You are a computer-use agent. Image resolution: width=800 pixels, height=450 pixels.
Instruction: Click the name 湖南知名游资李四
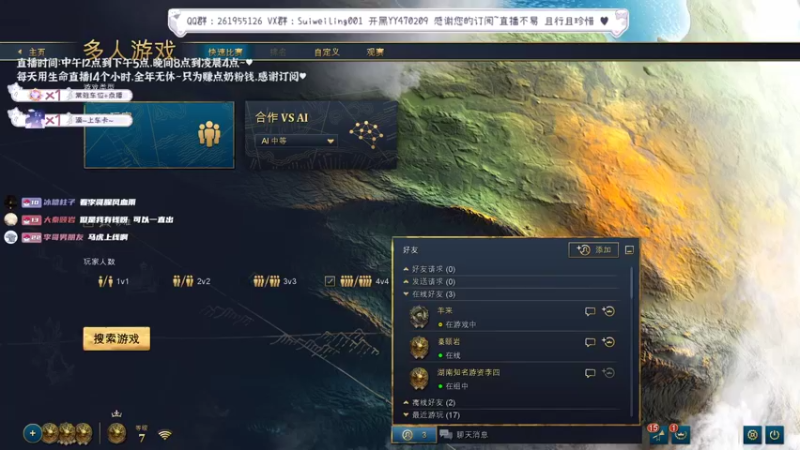(x=468, y=372)
